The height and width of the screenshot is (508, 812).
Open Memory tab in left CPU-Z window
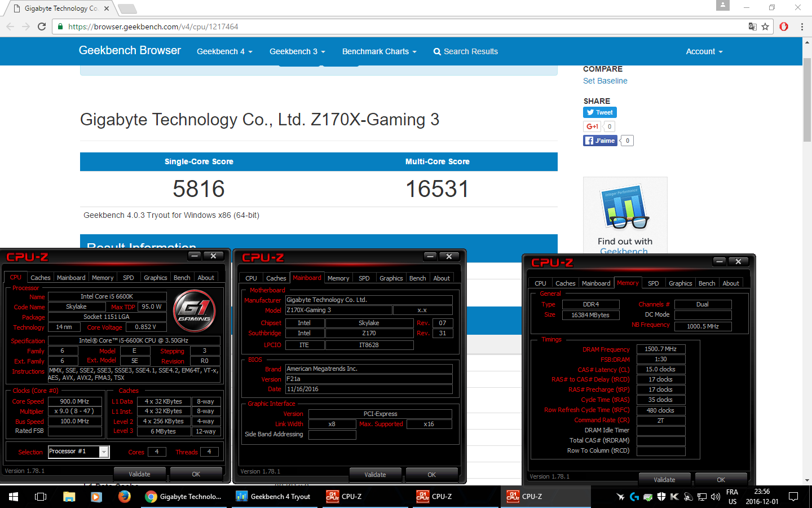coord(103,278)
